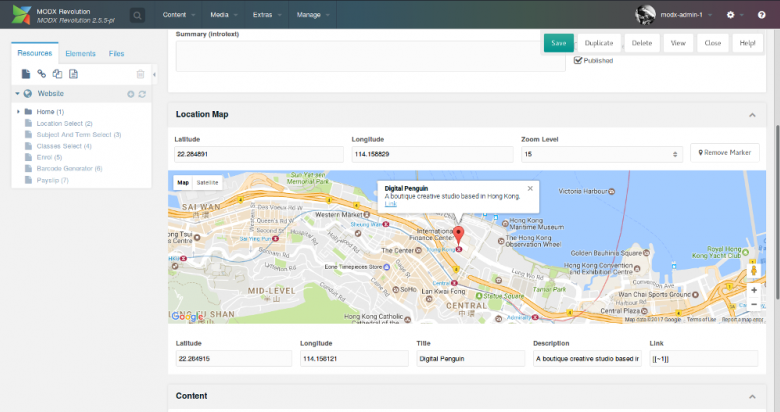Switch to the Elements tab
Viewport: 780px width, 412px height.
click(80, 53)
